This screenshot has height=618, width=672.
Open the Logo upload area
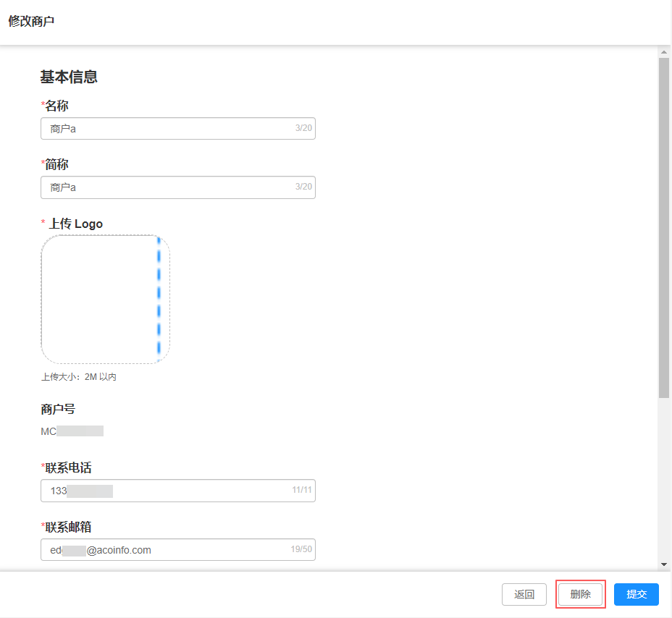105,299
